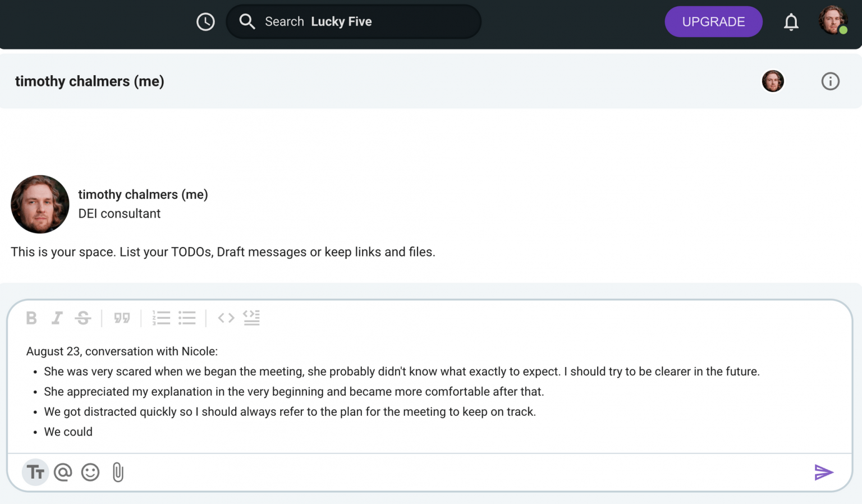Toggle italic formatting
The width and height of the screenshot is (862, 504).
(x=57, y=318)
